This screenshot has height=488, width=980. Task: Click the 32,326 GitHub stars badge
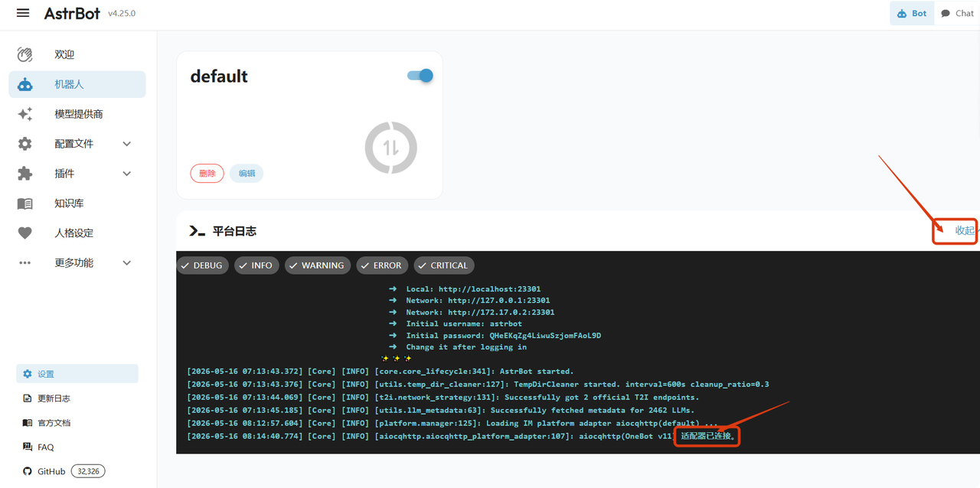click(88, 471)
